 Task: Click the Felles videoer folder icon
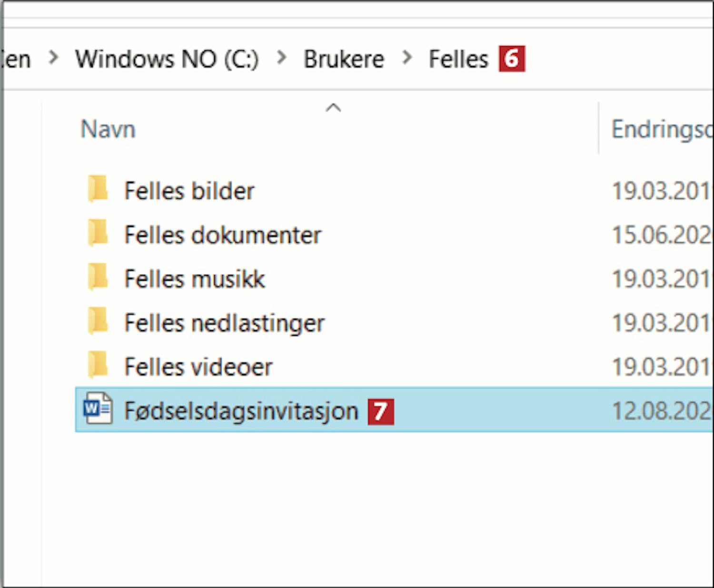coord(98,365)
